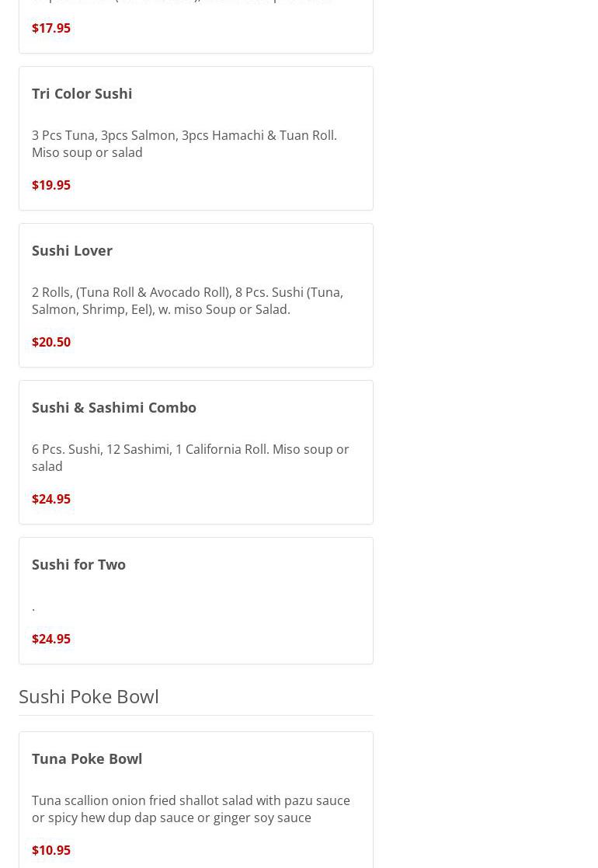Select the $17.95 price at the top

point(51,28)
